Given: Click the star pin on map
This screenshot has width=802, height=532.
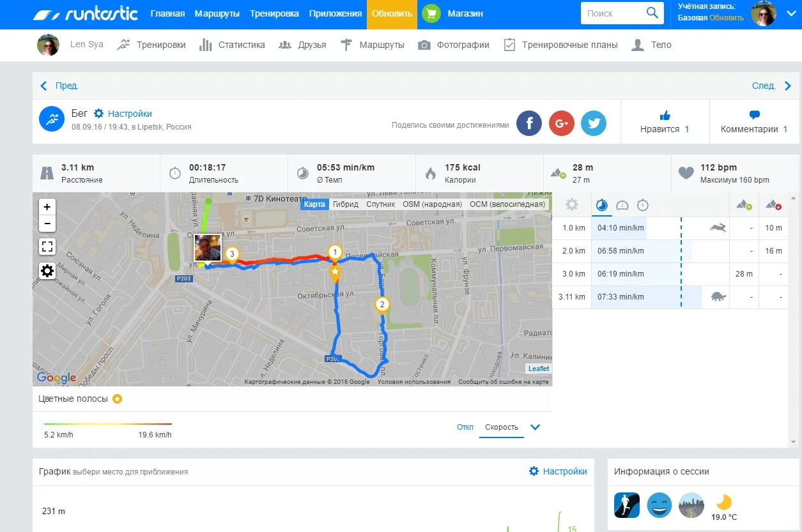Looking at the screenshot, I should pyautogui.click(x=335, y=273).
